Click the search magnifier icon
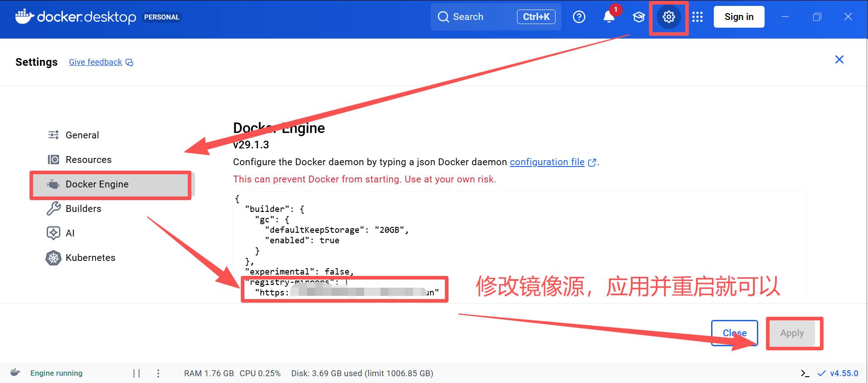The width and height of the screenshot is (868, 383). tap(443, 17)
